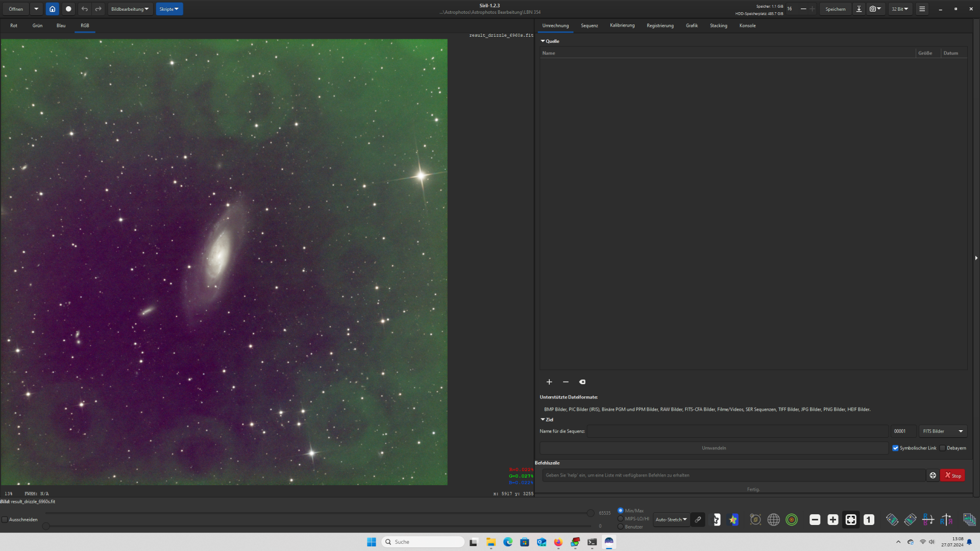Click the command help lifebuoy icon
Image resolution: width=980 pixels, height=551 pixels.
[933, 475]
